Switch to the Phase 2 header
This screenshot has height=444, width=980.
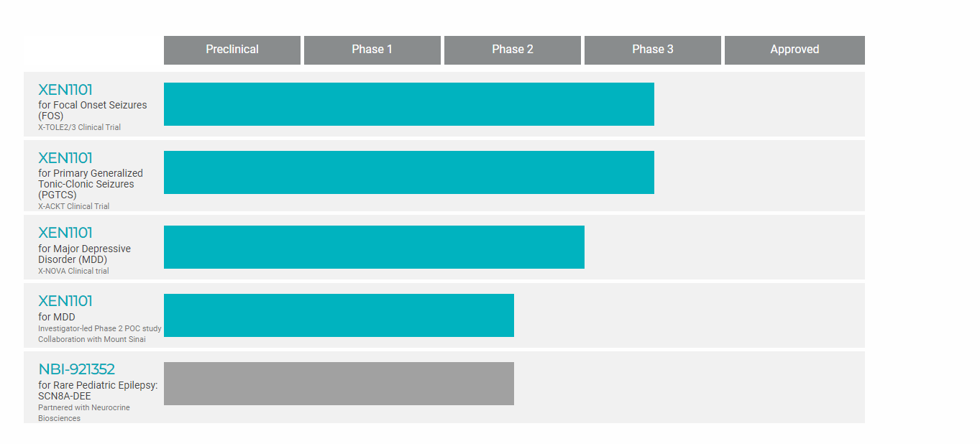[512, 50]
